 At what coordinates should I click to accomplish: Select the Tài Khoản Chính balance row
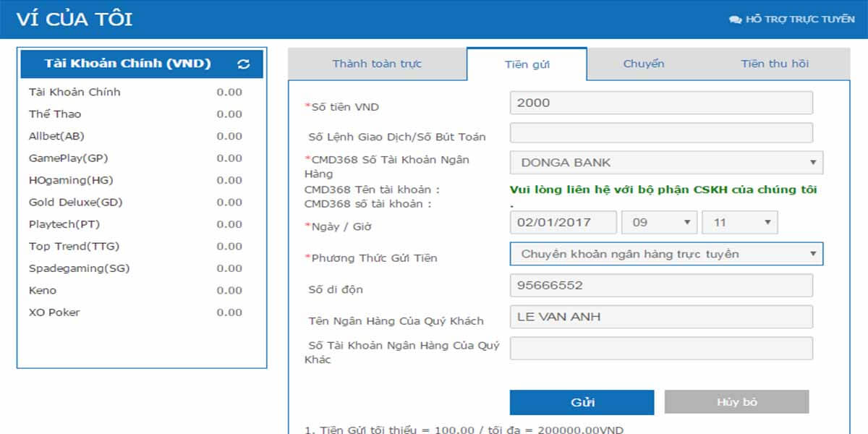(x=136, y=92)
